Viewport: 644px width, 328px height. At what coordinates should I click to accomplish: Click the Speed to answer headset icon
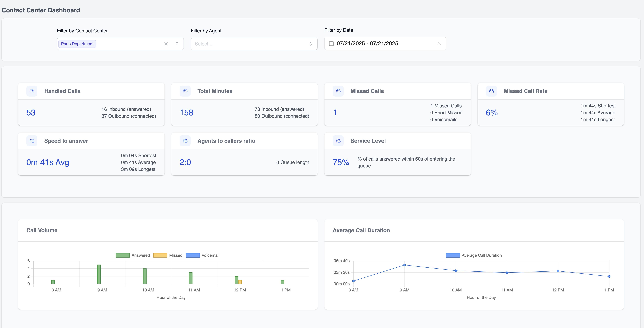click(32, 141)
